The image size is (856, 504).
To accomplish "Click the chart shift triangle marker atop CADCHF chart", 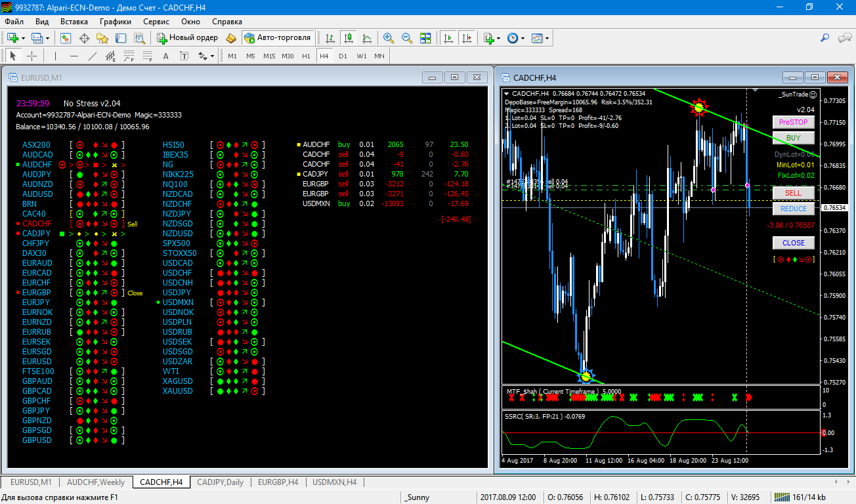I will 755,91.
